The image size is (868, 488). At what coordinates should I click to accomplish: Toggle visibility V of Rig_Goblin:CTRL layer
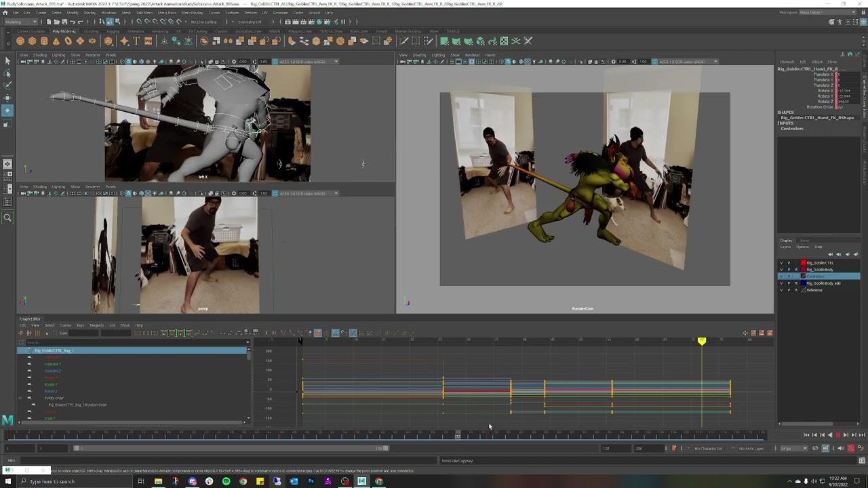(x=781, y=263)
